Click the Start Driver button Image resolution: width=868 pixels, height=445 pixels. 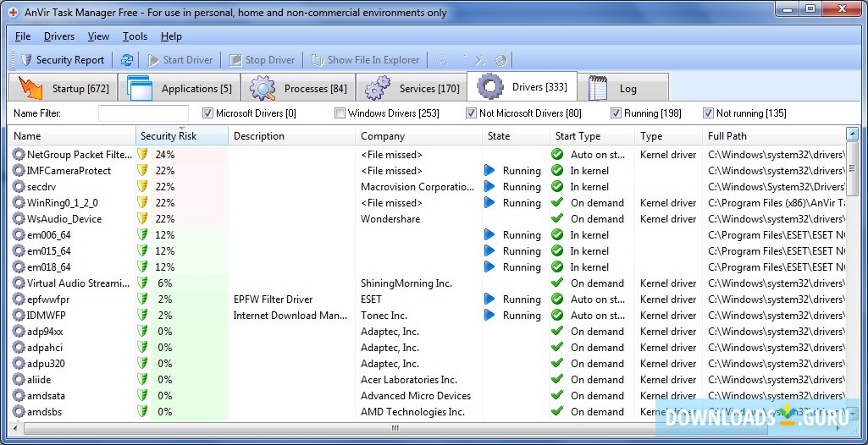pyautogui.click(x=180, y=60)
